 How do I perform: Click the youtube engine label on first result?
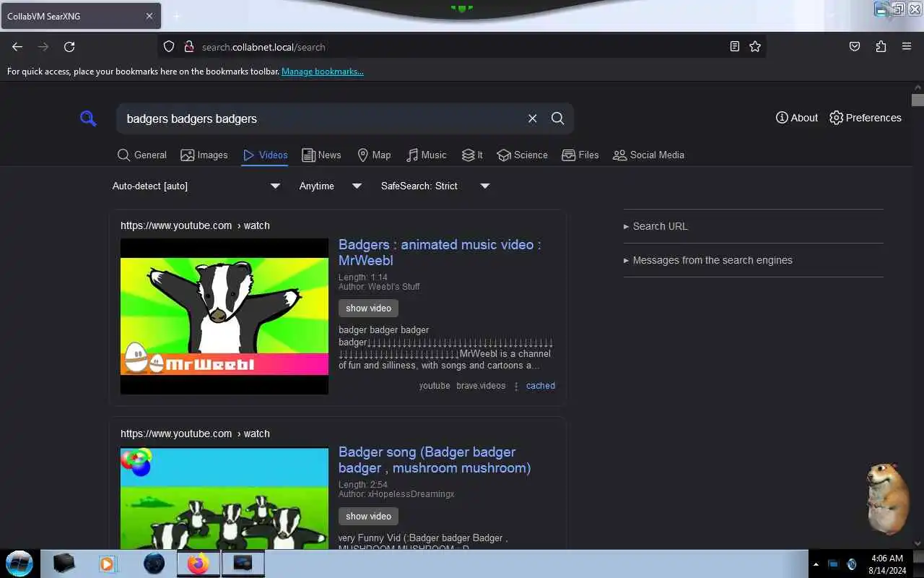(x=435, y=386)
